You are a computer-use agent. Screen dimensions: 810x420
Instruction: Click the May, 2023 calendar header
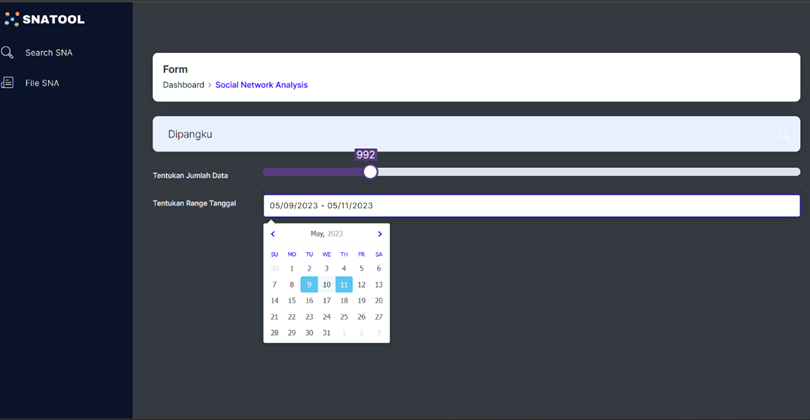pyautogui.click(x=326, y=234)
